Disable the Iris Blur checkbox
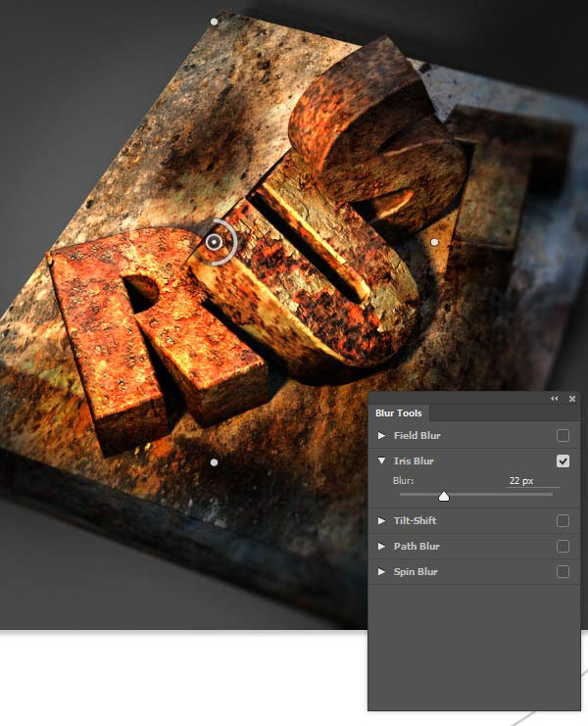 (x=563, y=461)
